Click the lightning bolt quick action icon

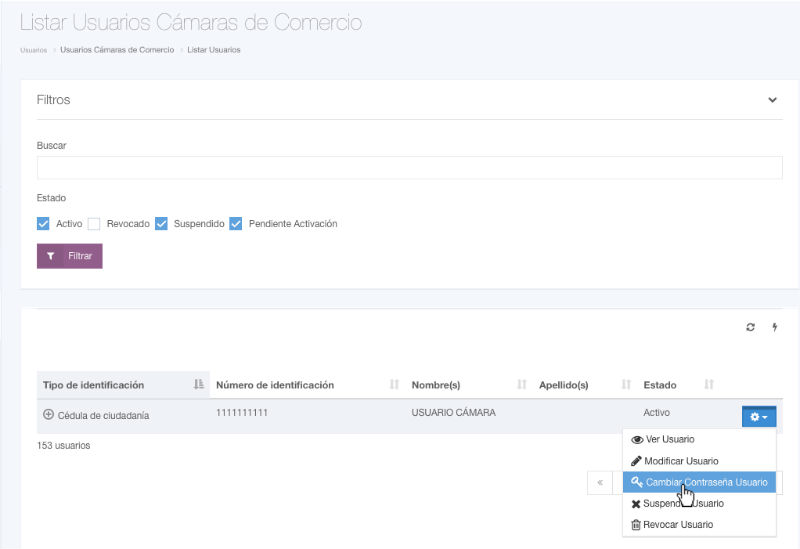pos(773,328)
